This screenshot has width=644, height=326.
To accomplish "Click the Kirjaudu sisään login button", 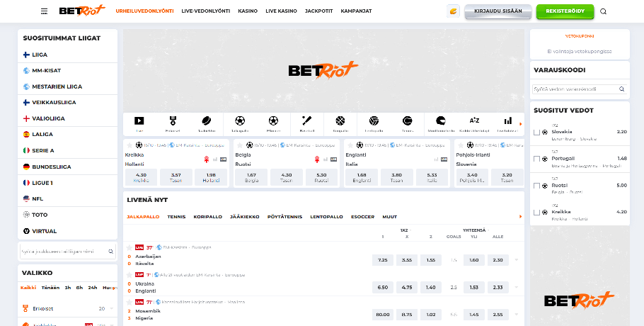I will pyautogui.click(x=498, y=11).
